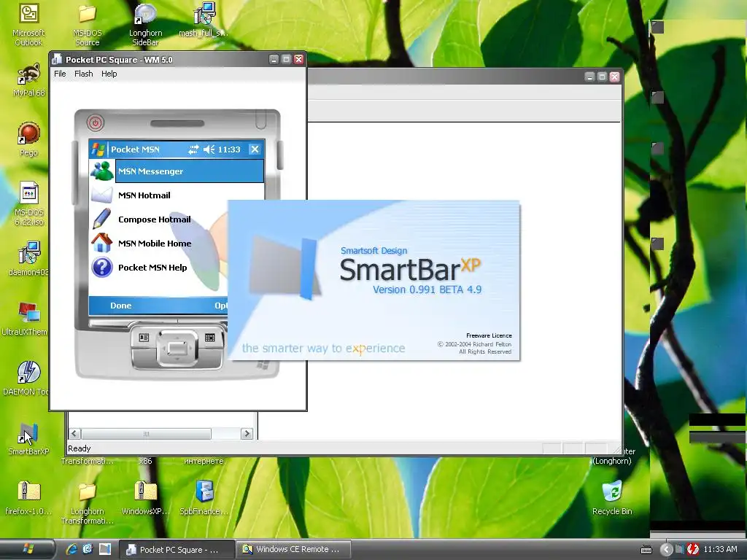Click the scrollbar right arrow in the rear window
Viewport: 747px width, 560px height.
click(247, 433)
